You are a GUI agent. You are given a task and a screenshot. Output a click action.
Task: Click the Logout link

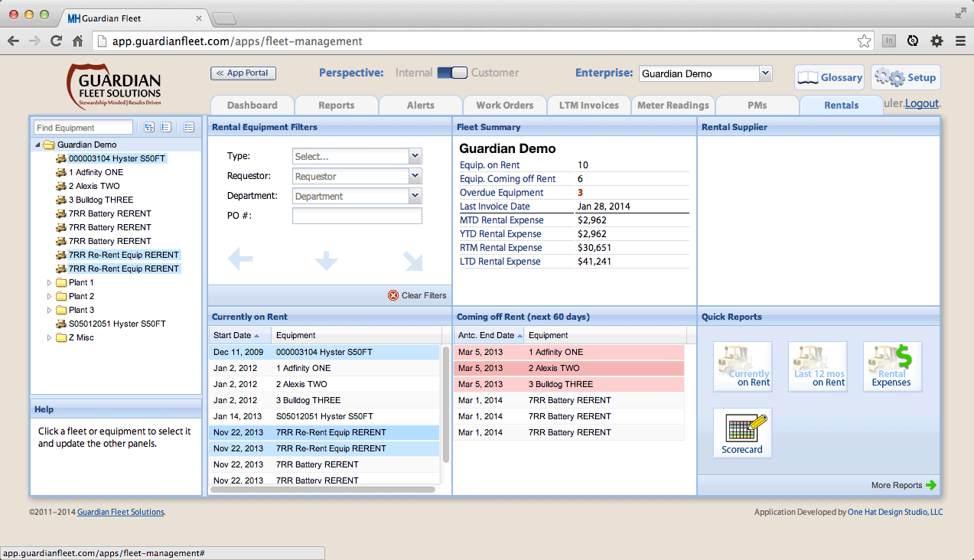coord(923,103)
